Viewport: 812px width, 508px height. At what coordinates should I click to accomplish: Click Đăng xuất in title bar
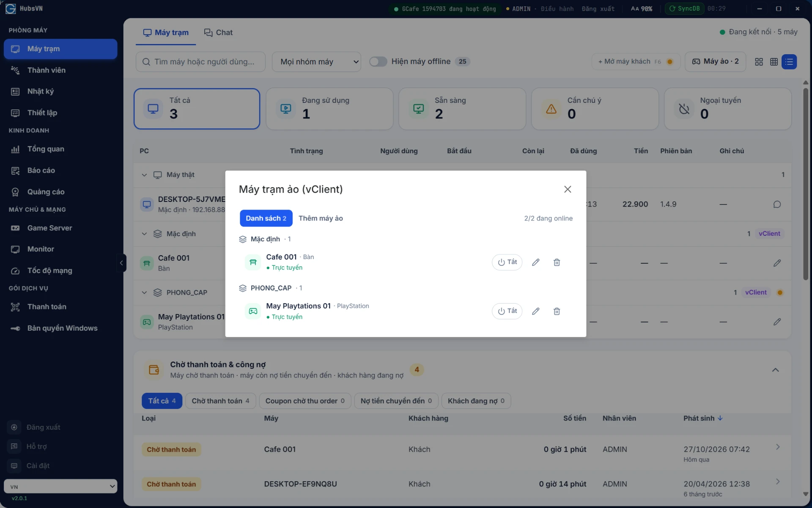tap(598, 8)
